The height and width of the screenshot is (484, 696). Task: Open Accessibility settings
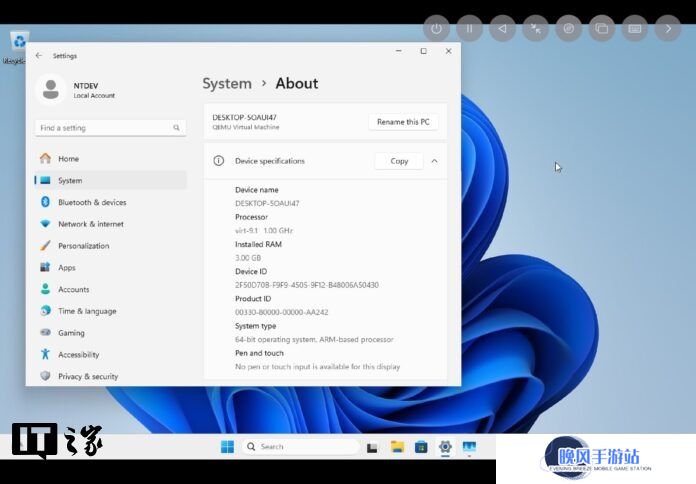[x=111, y=354]
